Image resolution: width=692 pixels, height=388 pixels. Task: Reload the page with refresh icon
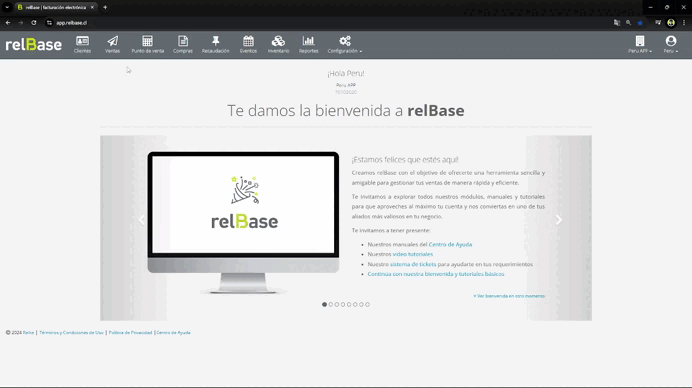click(34, 23)
